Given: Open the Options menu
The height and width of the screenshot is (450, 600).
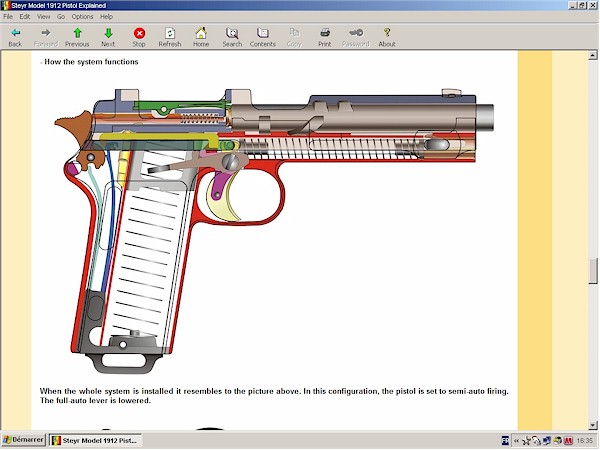Looking at the screenshot, I should [83, 16].
